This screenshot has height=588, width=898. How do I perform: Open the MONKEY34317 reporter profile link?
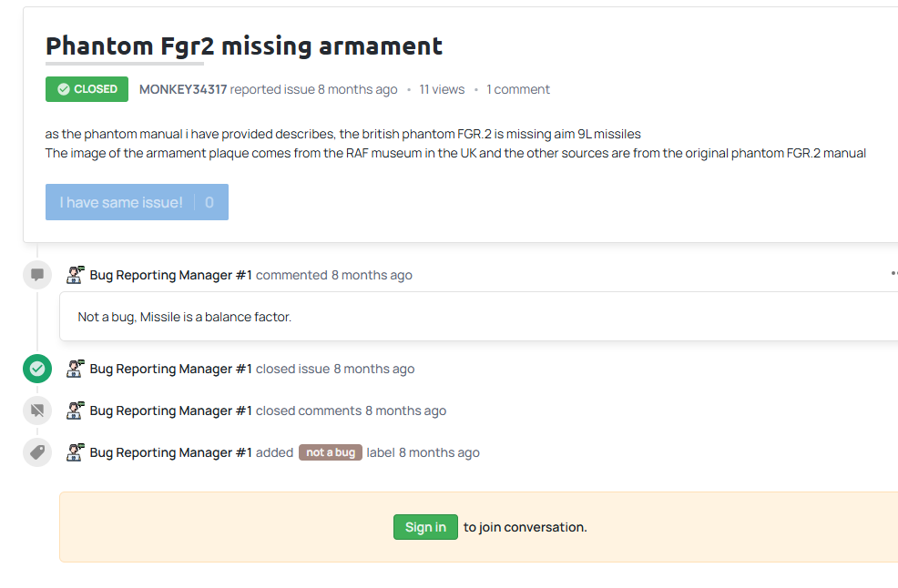183,89
